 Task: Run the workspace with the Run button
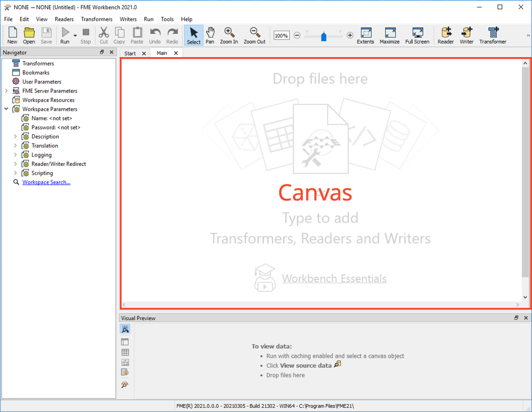point(65,35)
